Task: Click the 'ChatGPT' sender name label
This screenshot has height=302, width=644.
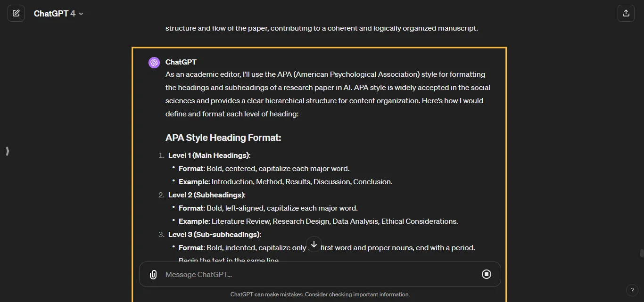Action: click(181, 62)
